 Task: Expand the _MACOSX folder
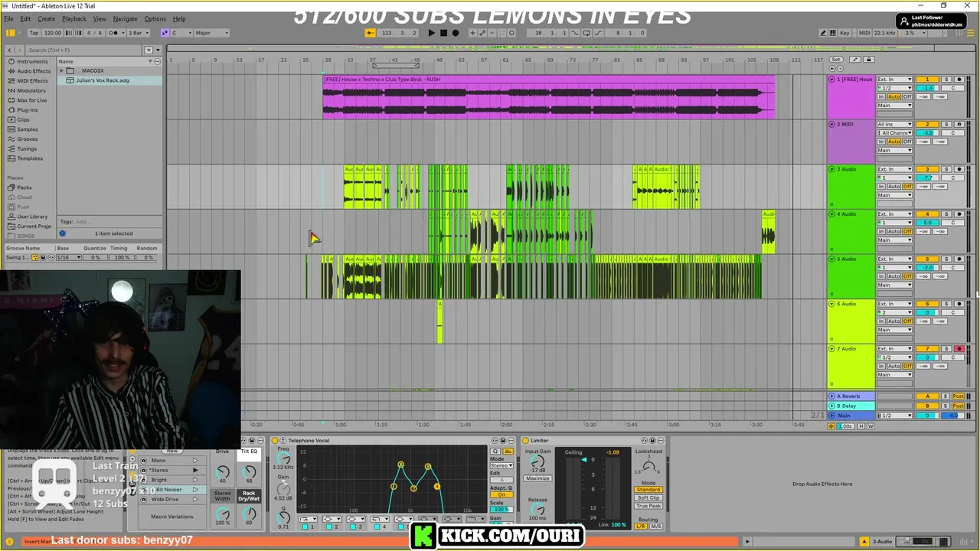61,70
